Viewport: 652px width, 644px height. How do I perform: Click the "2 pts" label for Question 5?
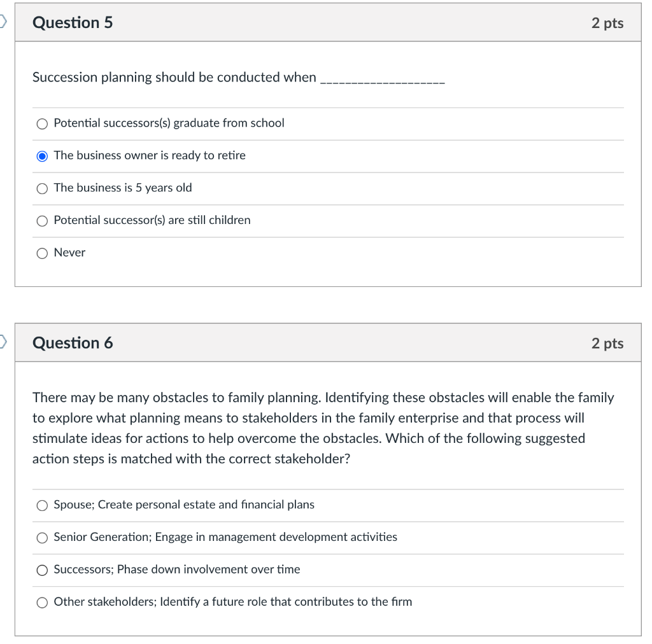tap(607, 22)
